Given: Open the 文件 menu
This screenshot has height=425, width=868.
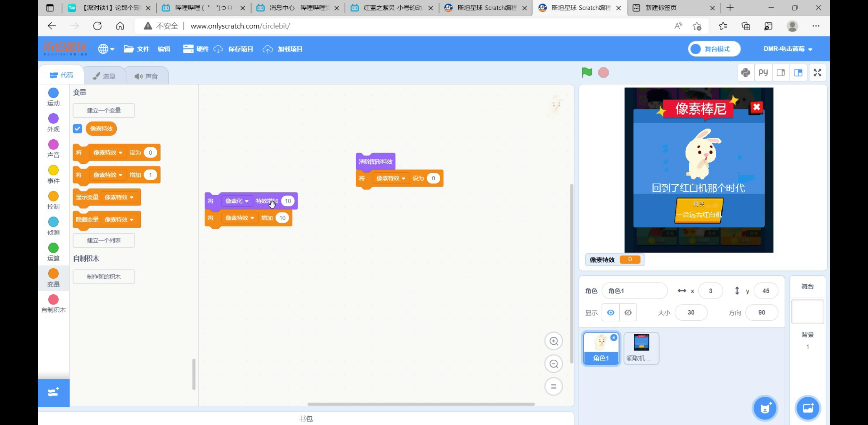Looking at the screenshot, I should click(137, 49).
